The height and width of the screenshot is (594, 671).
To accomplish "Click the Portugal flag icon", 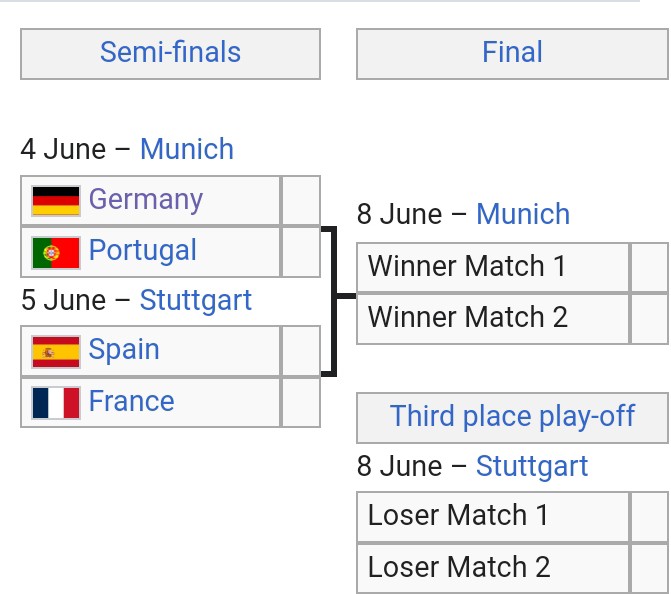I will (x=56, y=252).
